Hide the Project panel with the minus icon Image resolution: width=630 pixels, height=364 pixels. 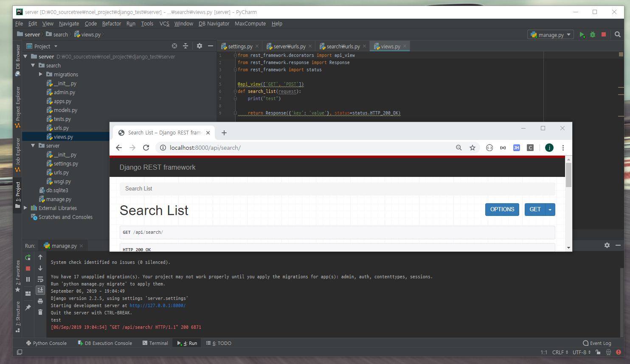[x=211, y=46]
